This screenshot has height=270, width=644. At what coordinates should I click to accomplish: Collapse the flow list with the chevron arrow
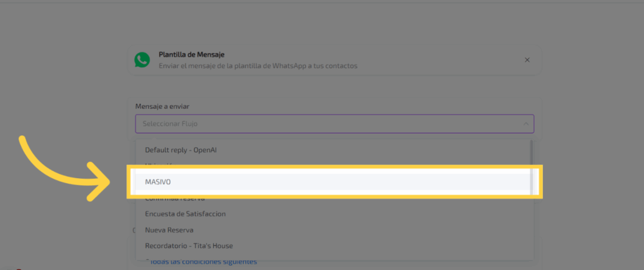point(526,124)
